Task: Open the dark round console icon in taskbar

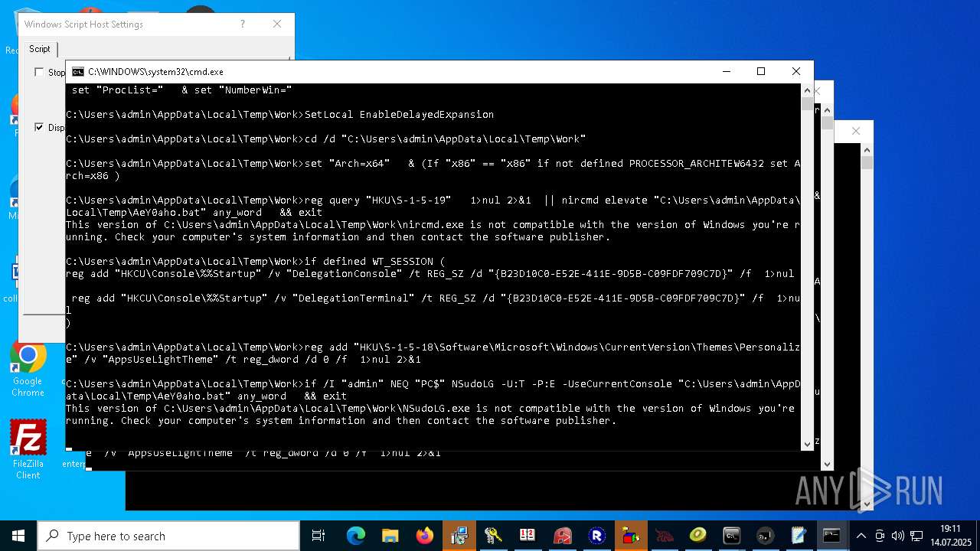Action: click(765, 536)
